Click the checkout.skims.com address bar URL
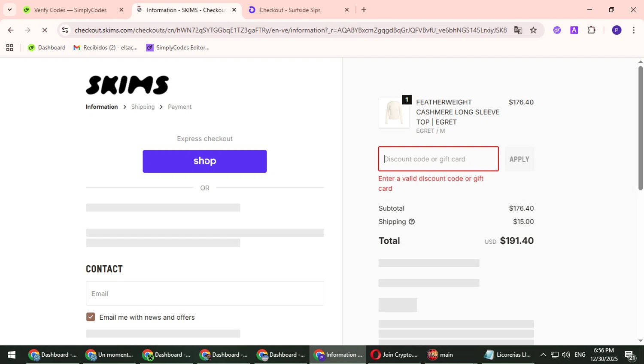This screenshot has height=364, width=644. [290, 30]
